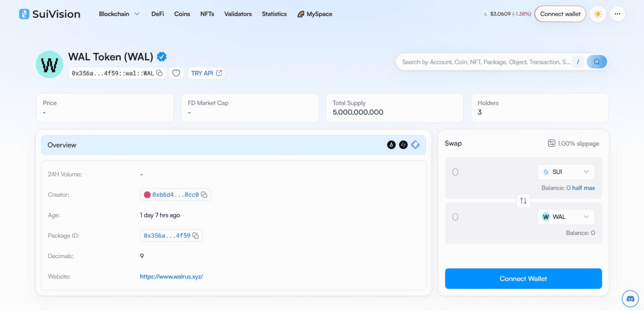
Task: Click the magnifier search button
Action: click(x=597, y=62)
